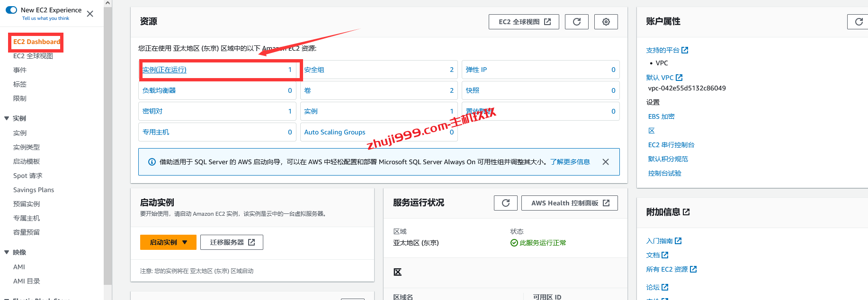868x300 pixels.
Task: Open 默认 VPC link
Action: click(x=664, y=78)
